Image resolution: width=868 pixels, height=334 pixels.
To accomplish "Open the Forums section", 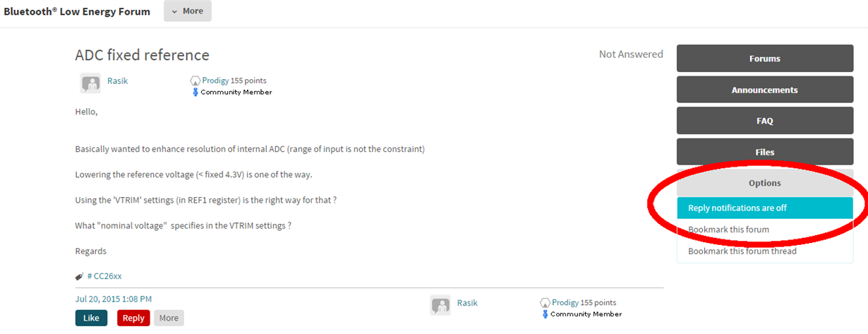I will click(764, 59).
